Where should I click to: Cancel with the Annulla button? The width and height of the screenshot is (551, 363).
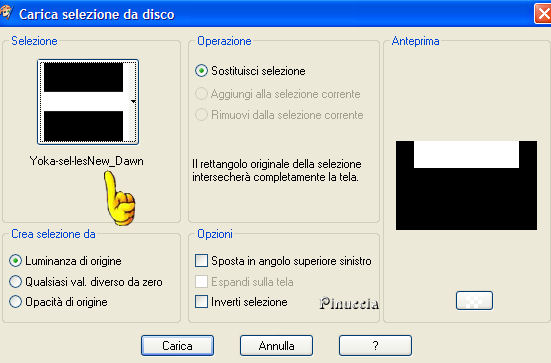pyautogui.click(x=277, y=346)
